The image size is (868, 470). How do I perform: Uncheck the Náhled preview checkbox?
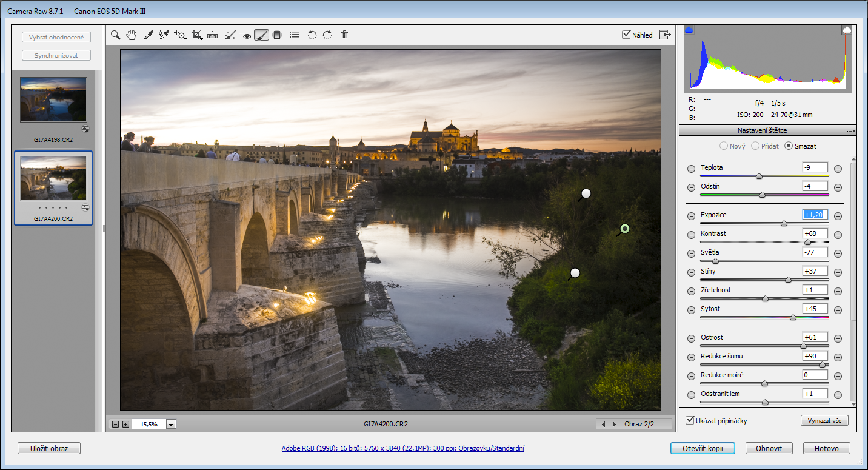pos(627,35)
